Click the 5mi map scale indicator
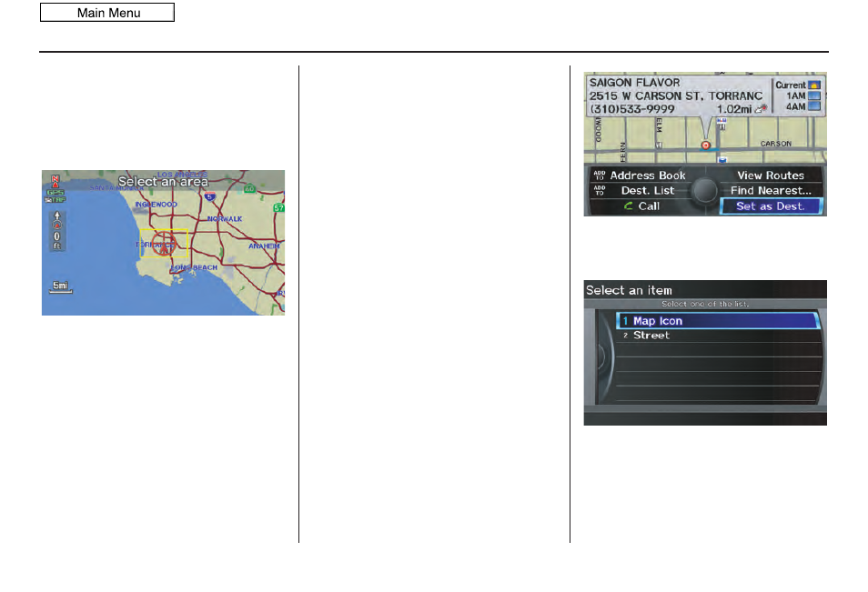868x592 pixels. click(60, 286)
